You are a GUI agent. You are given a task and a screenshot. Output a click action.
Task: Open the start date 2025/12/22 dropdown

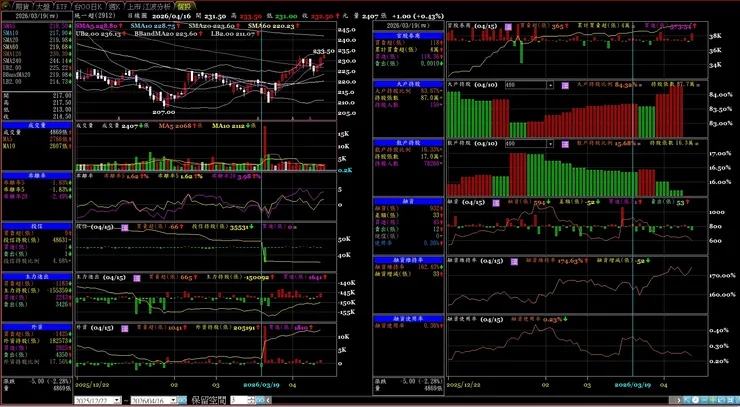coord(117,400)
